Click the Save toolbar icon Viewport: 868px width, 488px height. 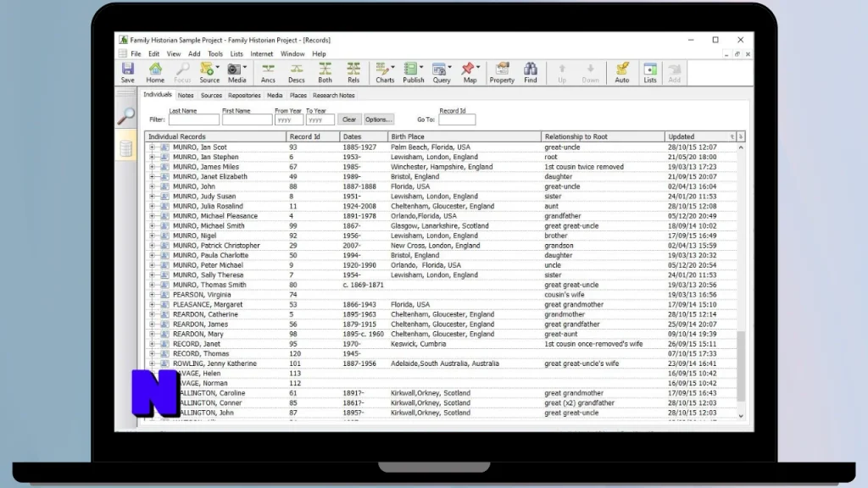click(128, 73)
